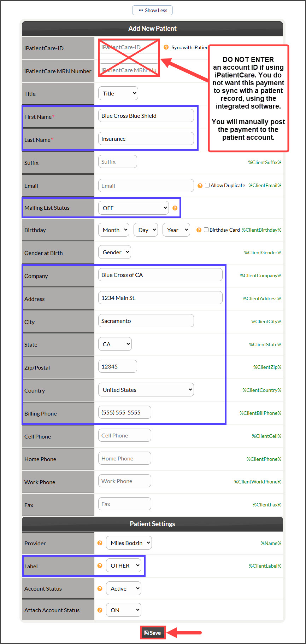
Task: Click help icon in Label row
Action: click(x=100, y=565)
